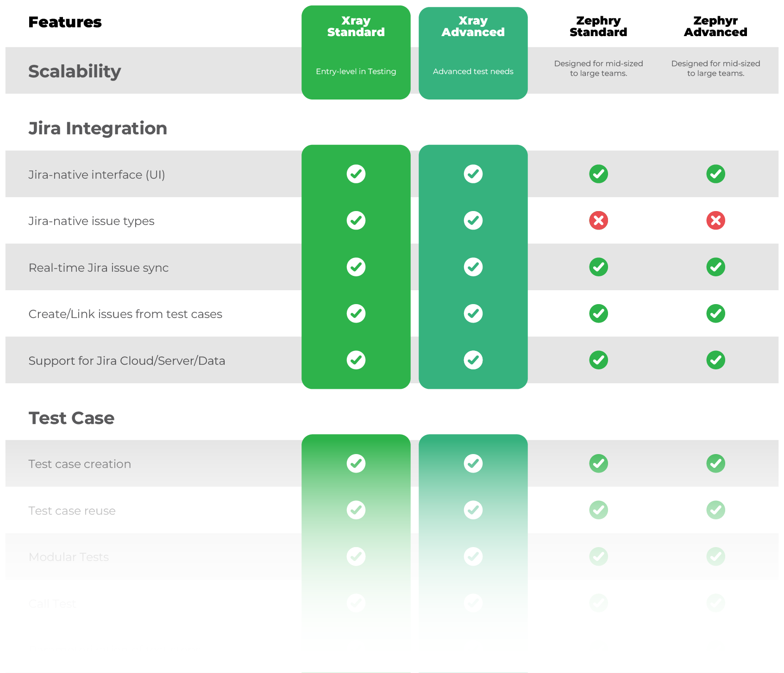Click the Zephry Standard column title
Viewport: 784px width, 673px height.
click(x=598, y=26)
